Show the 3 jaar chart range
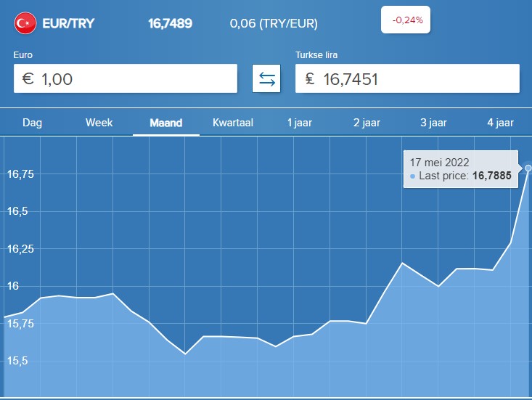The width and height of the screenshot is (532, 400). click(x=433, y=123)
